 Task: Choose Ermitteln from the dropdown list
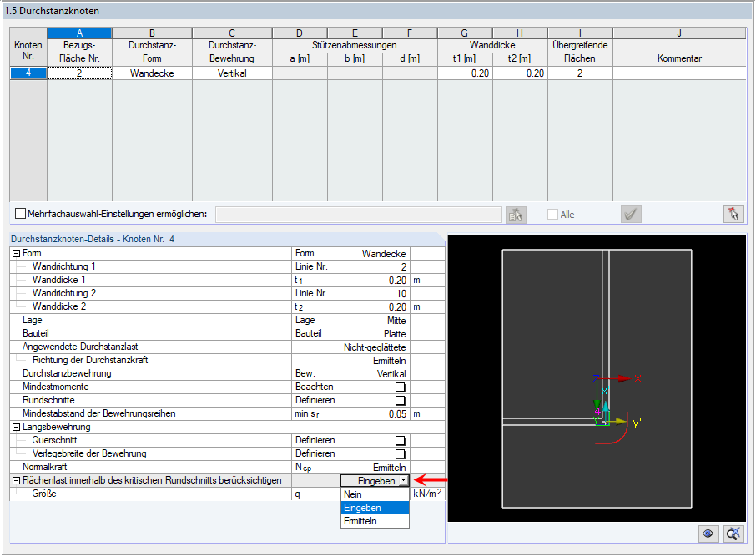(375, 521)
